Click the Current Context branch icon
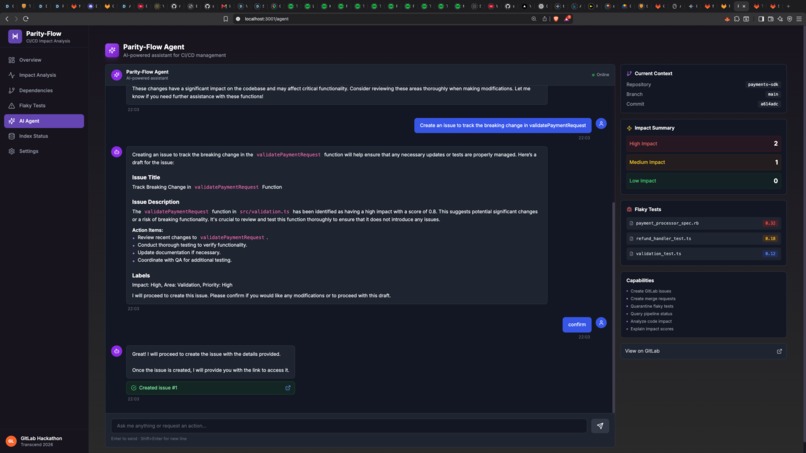806x453 pixels. click(629, 74)
